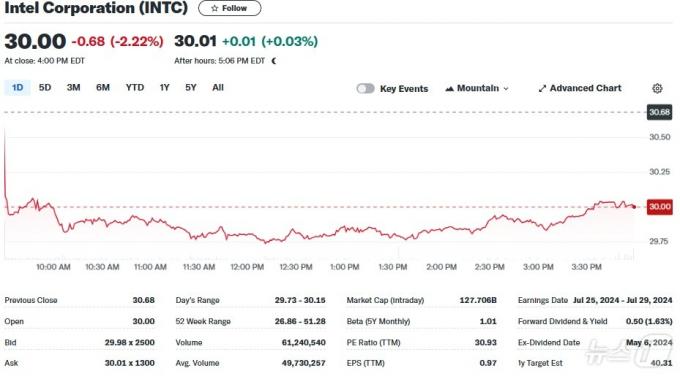Choose the YTD range tab
The image size is (680, 376).
(x=135, y=88)
